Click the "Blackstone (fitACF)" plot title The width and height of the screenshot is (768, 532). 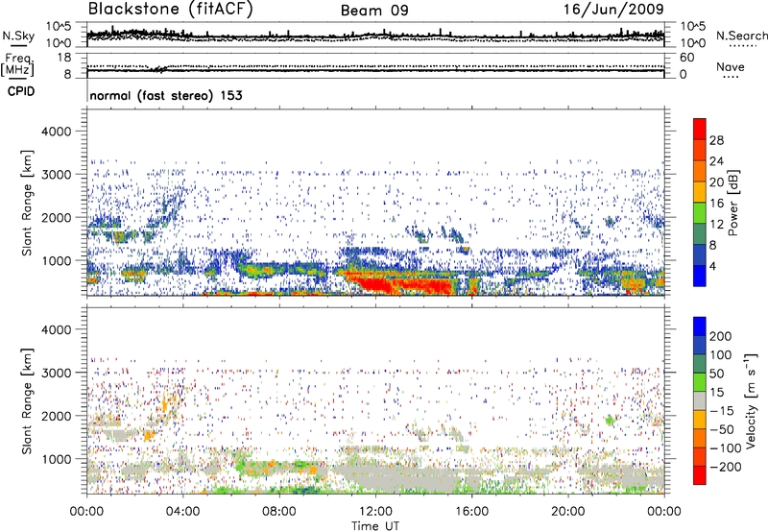tap(170, 10)
